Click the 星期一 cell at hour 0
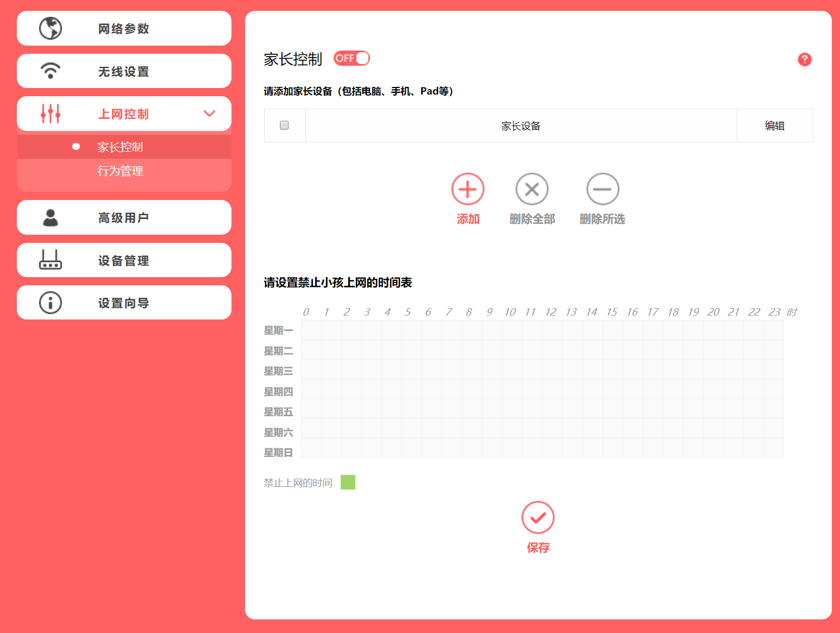840x633 pixels. click(311, 330)
